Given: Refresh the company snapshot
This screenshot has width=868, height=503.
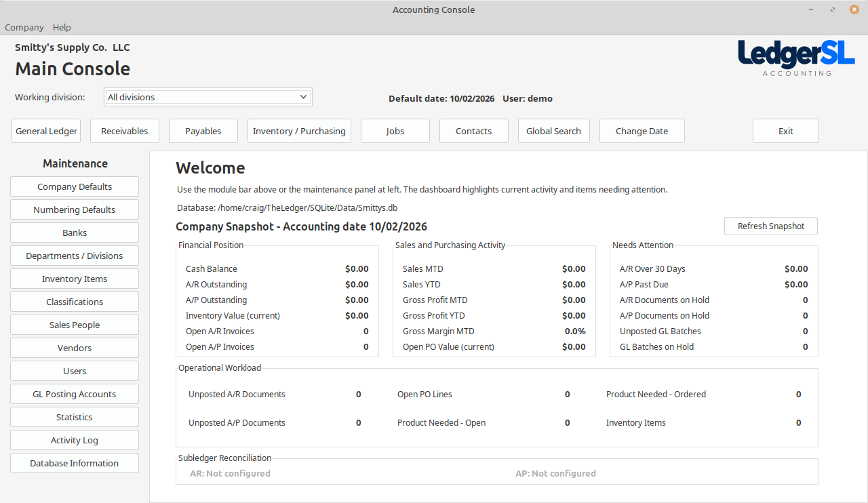Looking at the screenshot, I should pos(771,226).
